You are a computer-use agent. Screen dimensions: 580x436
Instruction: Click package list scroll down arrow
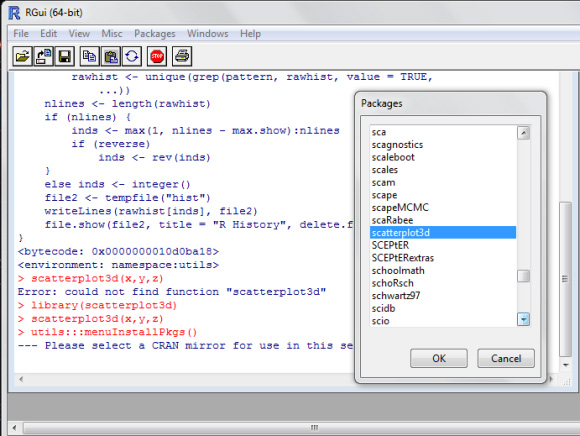(x=523, y=319)
